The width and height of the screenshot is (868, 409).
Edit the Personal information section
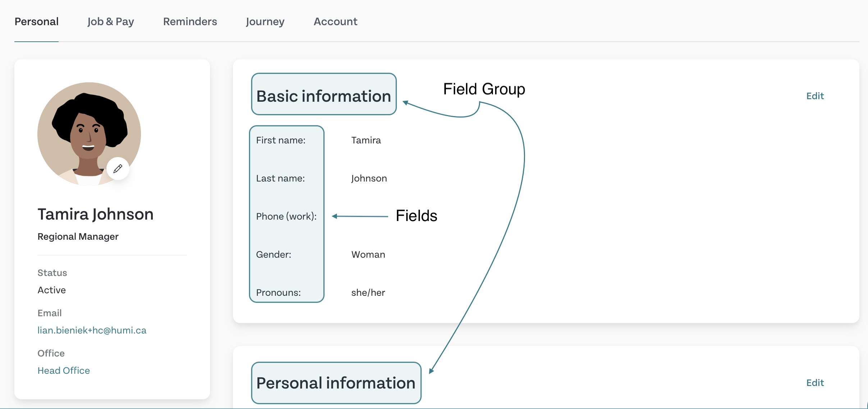pyautogui.click(x=815, y=383)
